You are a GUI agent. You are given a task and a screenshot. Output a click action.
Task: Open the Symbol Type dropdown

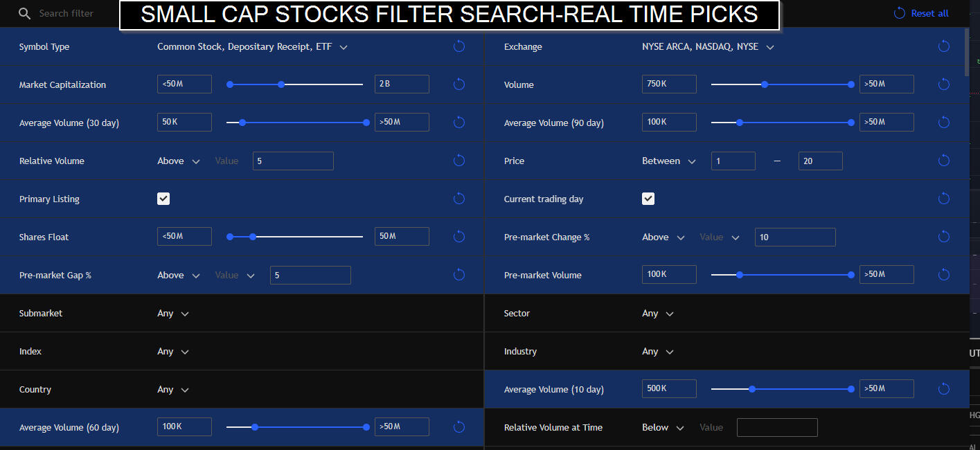[252, 47]
